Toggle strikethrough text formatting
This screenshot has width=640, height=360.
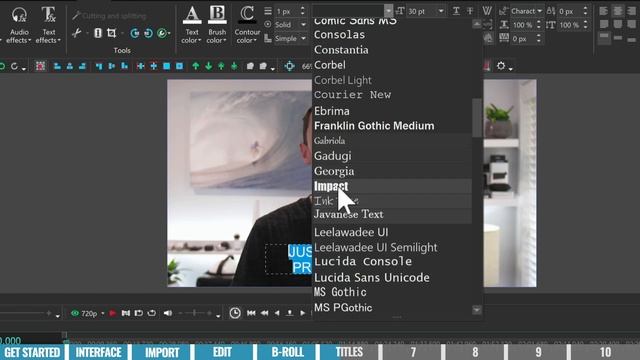point(470,11)
